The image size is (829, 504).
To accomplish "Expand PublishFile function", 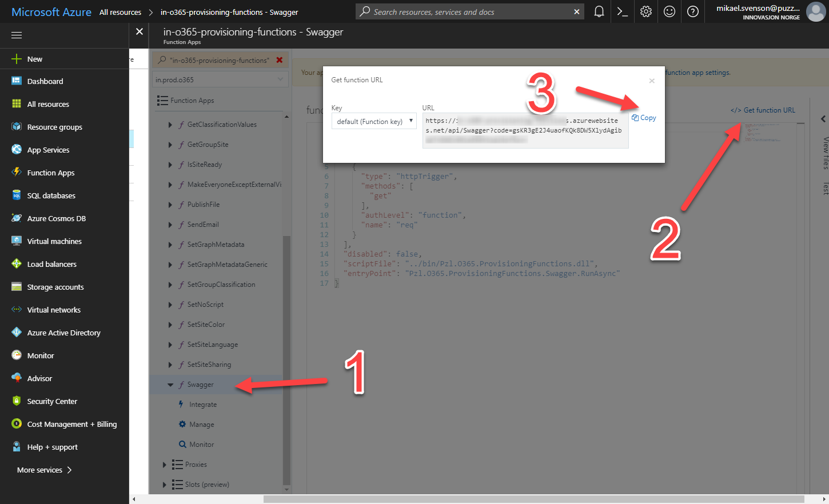I will (170, 205).
